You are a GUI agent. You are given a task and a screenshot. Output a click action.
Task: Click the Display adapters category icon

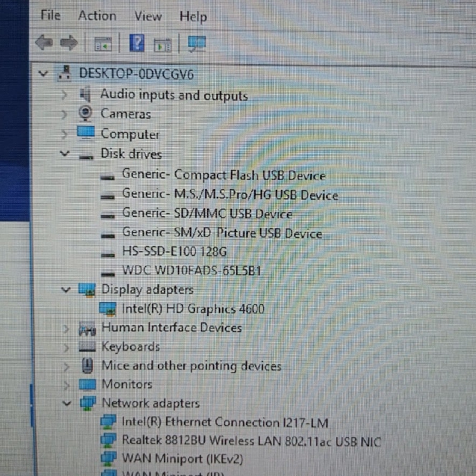(87, 290)
